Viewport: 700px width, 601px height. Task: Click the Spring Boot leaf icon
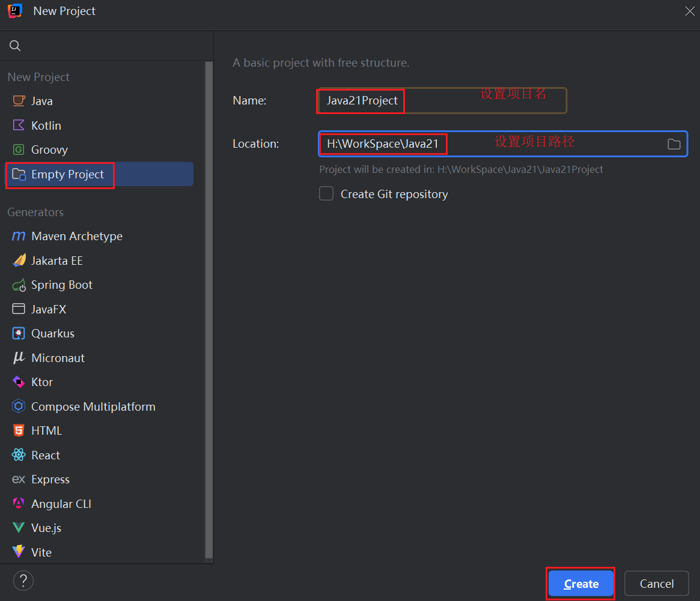tap(19, 285)
